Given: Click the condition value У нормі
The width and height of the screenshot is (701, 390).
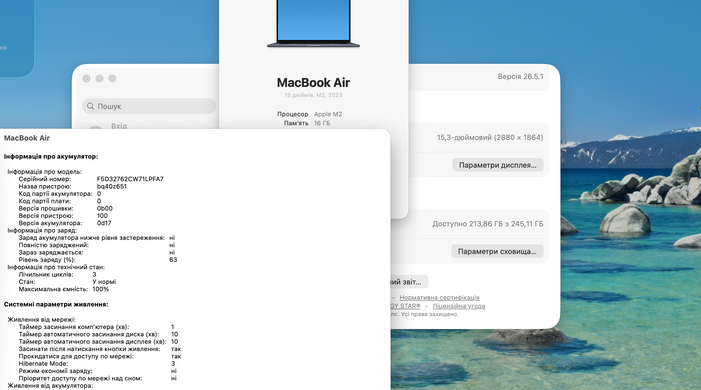Looking at the screenshot, I should pos(104,282).
